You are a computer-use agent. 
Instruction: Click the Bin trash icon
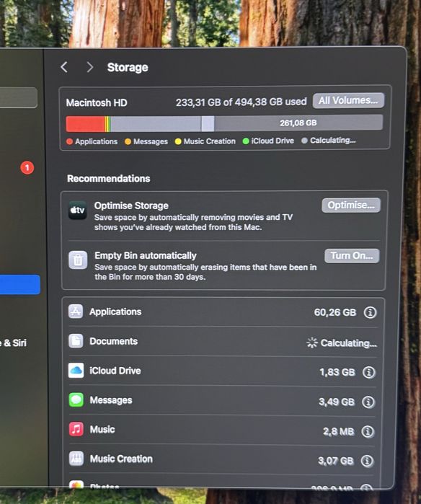pos(78,260)
